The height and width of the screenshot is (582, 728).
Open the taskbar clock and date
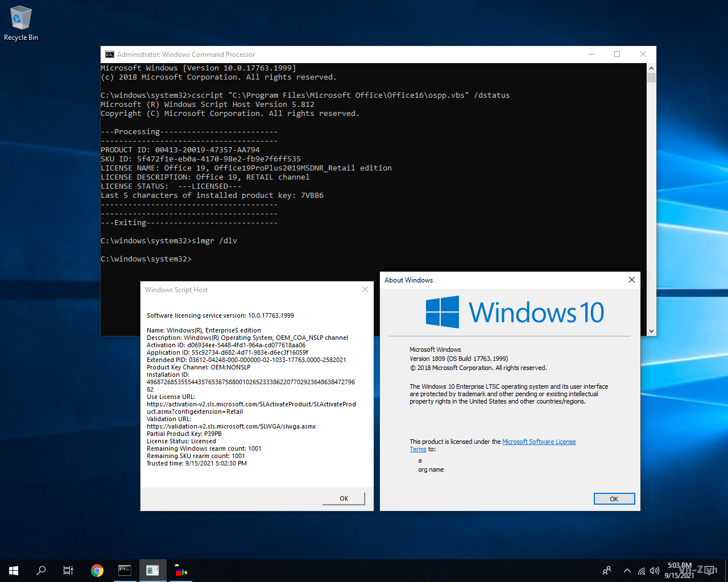(680, 571)
